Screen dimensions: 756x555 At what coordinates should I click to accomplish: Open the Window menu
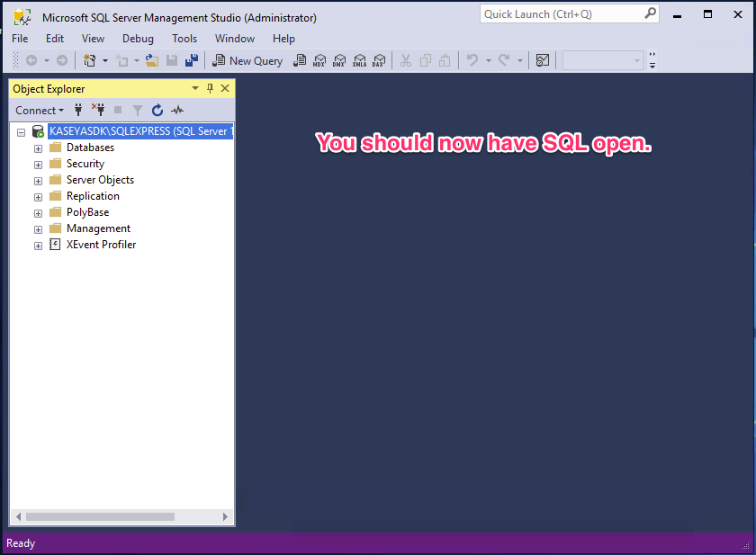coord(235,39)
